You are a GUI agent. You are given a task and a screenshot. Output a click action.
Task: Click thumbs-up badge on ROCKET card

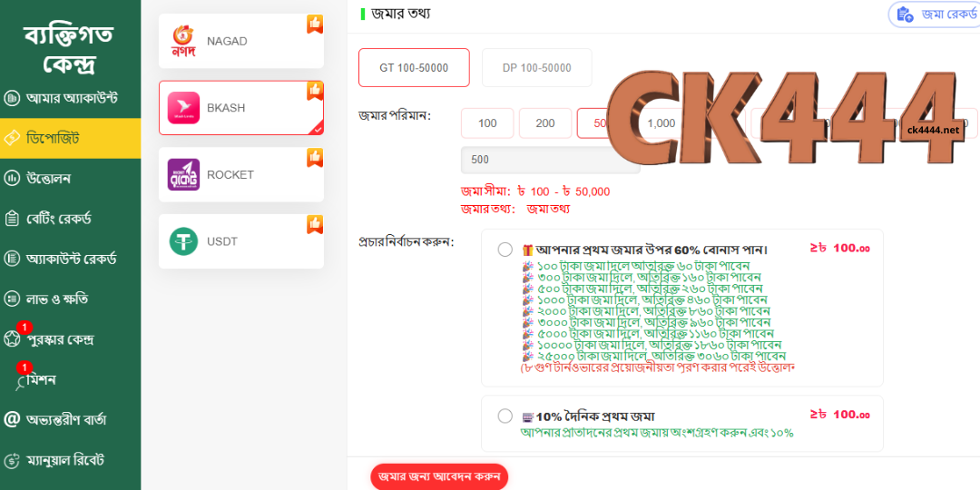pyautogui.click(x=315, y=158)
